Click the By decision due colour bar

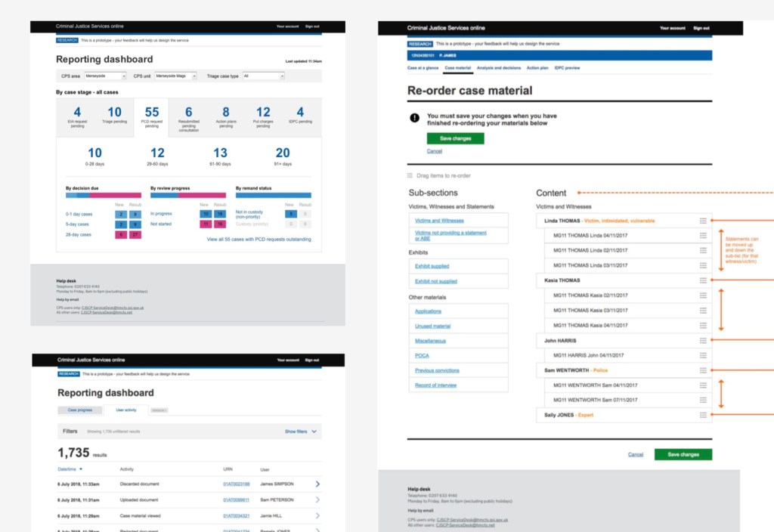point(103,195)
